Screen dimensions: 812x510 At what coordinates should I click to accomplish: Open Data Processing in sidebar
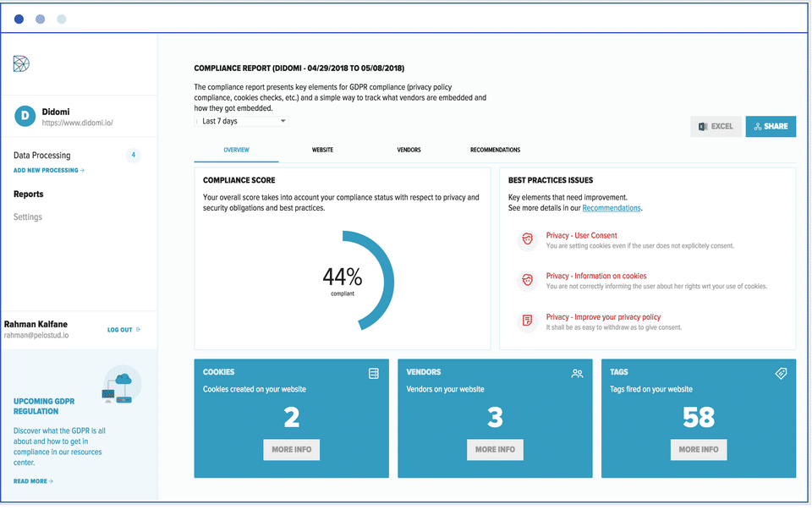(42, 156)
